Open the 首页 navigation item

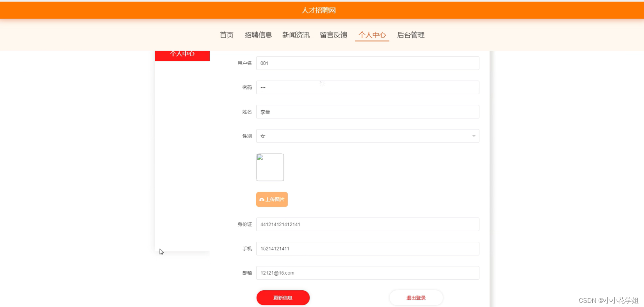click(x=227, y=35)
